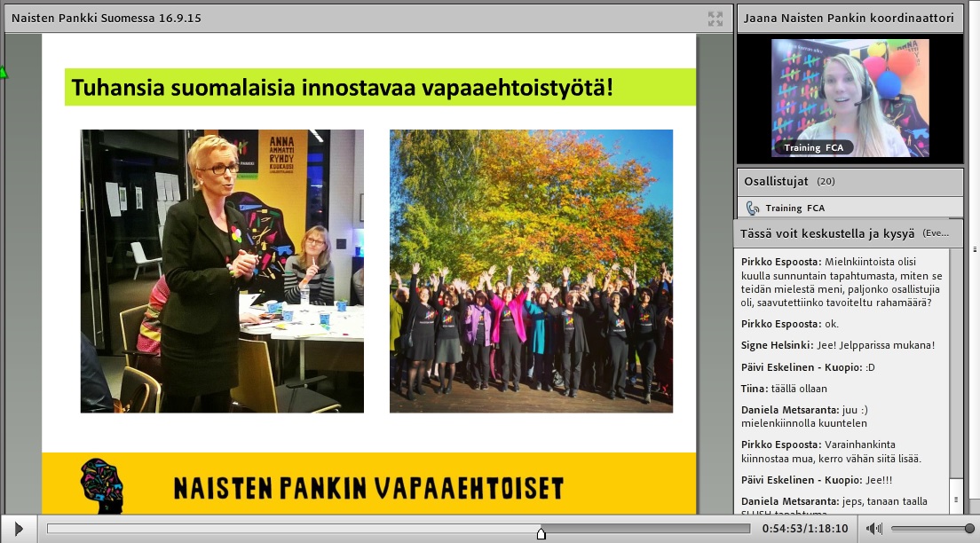Click Jaana's webcam video
This screenshot has width=980, height=543.
click(850, 98)
